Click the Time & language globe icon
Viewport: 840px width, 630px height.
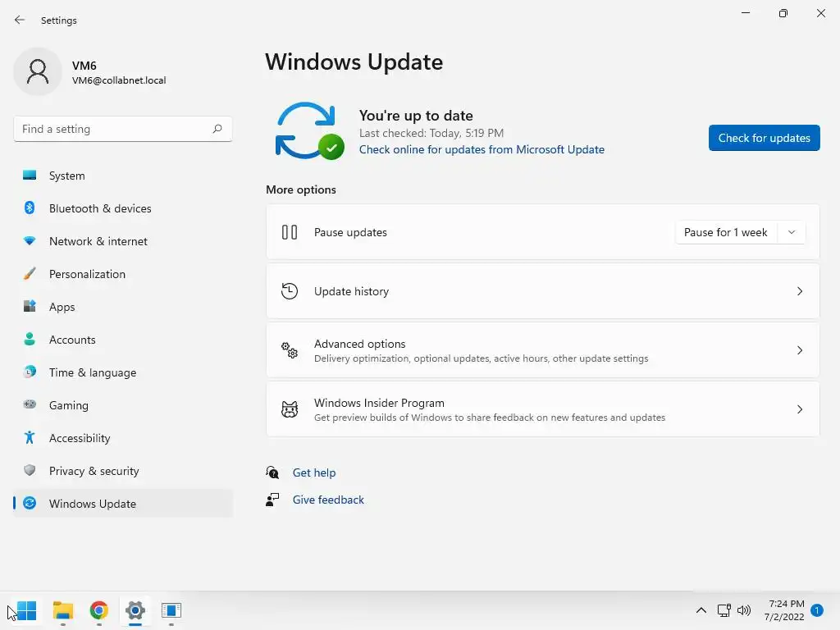(x=30, y=372)
